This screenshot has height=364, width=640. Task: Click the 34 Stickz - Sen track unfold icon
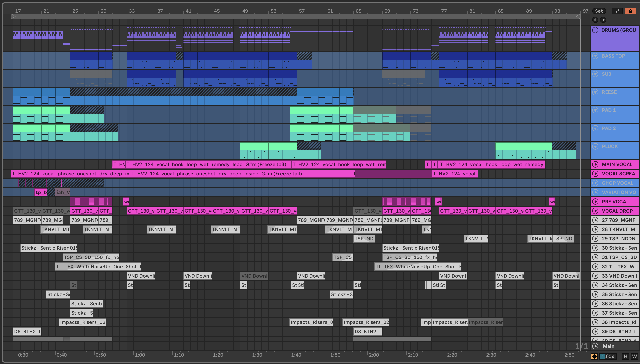pyautogui.click(x=596, y=285)
